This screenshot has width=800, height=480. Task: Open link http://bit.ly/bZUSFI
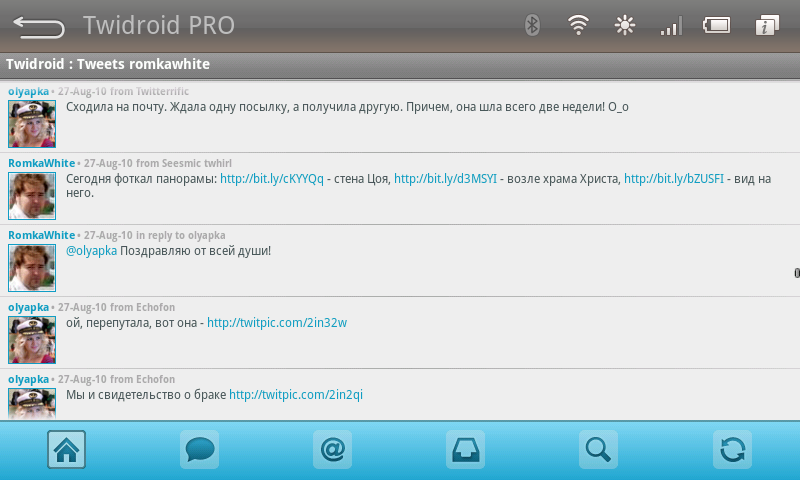point(673,179)
